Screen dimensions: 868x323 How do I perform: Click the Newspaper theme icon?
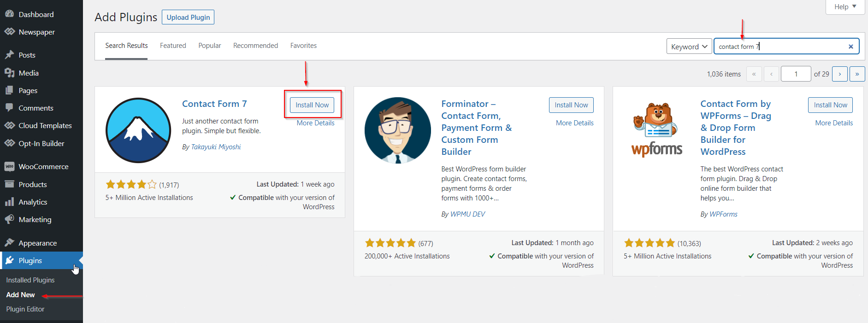tap(9, 32)
